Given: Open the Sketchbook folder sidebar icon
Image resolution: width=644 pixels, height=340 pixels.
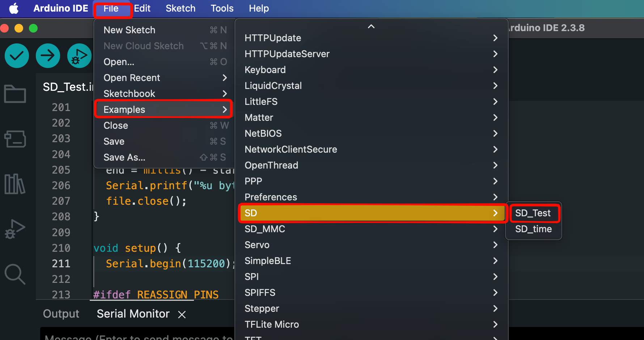Looking at the screenshot, I should (x=15, y=94).
